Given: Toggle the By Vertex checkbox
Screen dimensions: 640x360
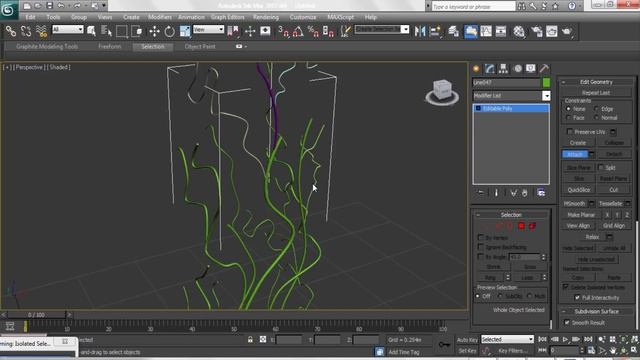Looking at the screenshot, I should pyautogui.click(x=480, y=237).
